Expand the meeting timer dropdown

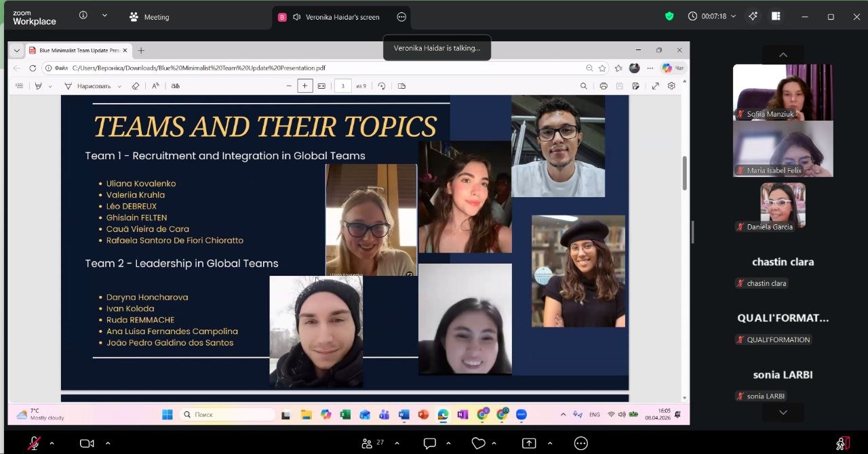[733, 16]
